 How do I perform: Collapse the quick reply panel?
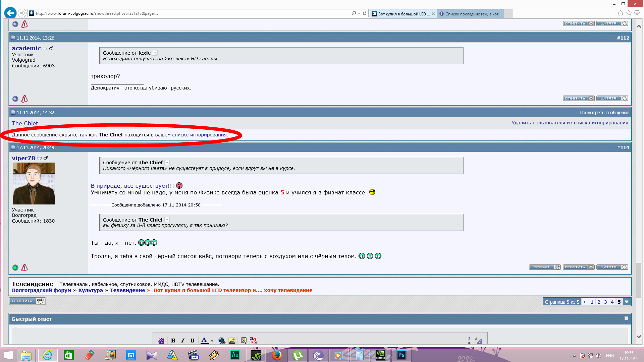(626, 318)
